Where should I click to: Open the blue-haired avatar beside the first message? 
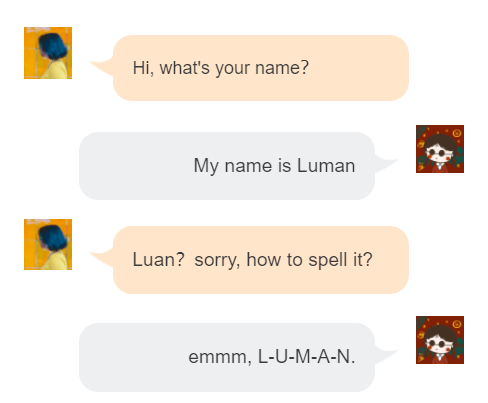point(48,53)
